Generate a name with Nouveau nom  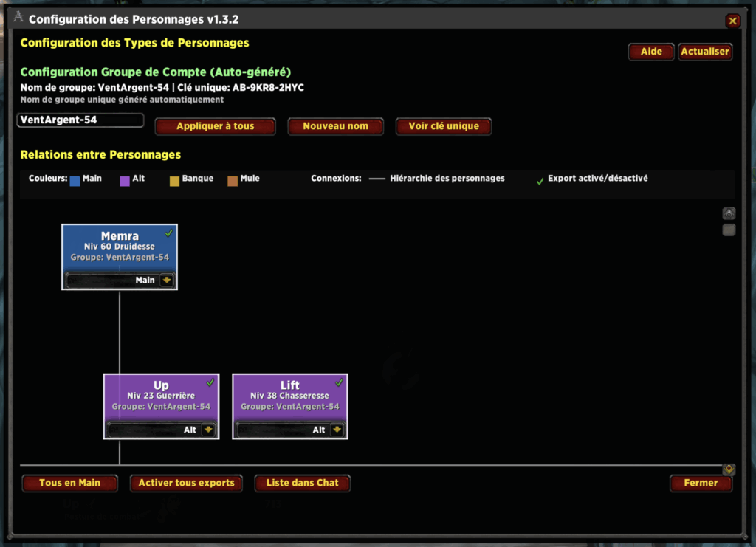point(335,126)
